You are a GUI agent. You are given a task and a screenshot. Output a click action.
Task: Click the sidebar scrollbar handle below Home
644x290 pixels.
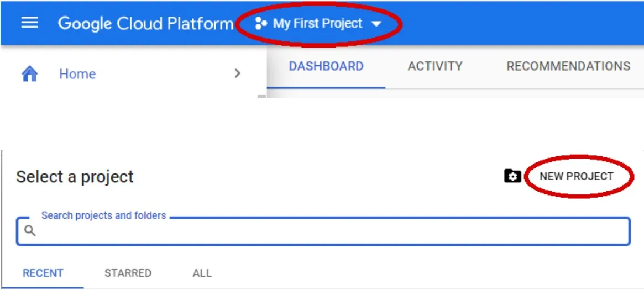tap(261, 97)
